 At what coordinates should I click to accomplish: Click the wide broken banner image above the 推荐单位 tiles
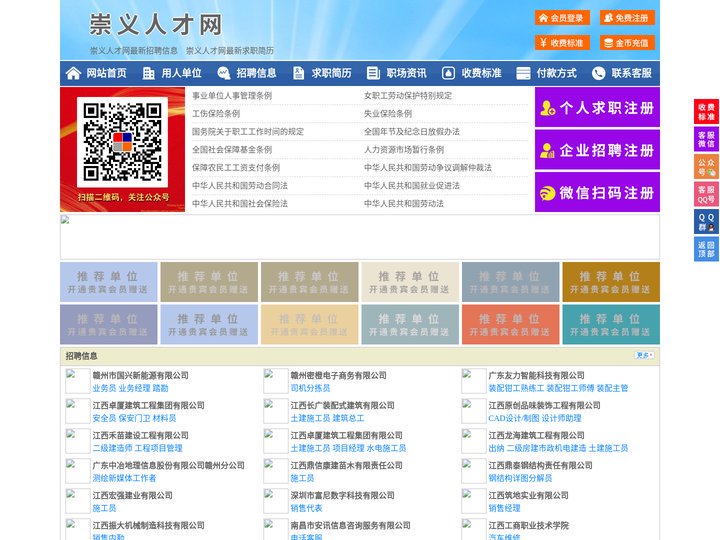pyautogui.click(x=360, y=237)
